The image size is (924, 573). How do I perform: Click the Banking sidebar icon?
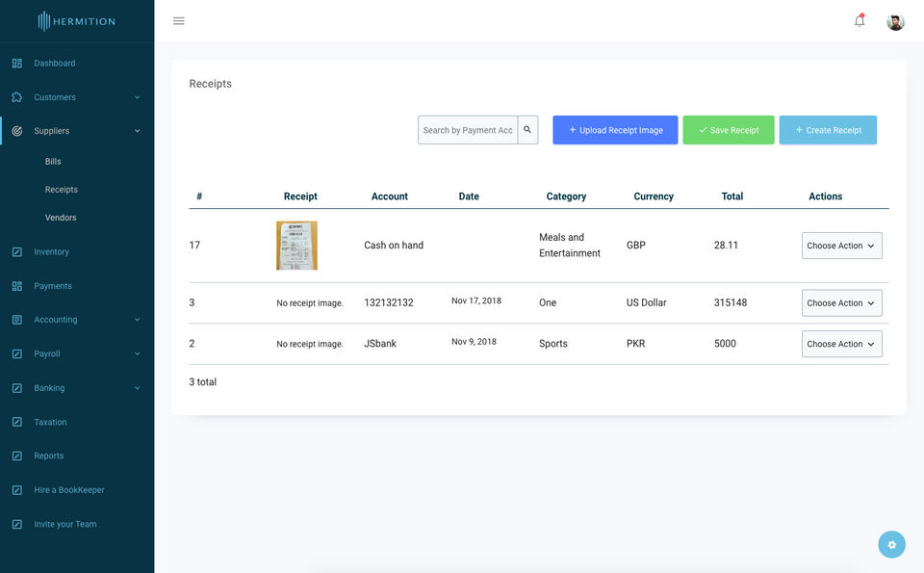click(x=17, y=388)
